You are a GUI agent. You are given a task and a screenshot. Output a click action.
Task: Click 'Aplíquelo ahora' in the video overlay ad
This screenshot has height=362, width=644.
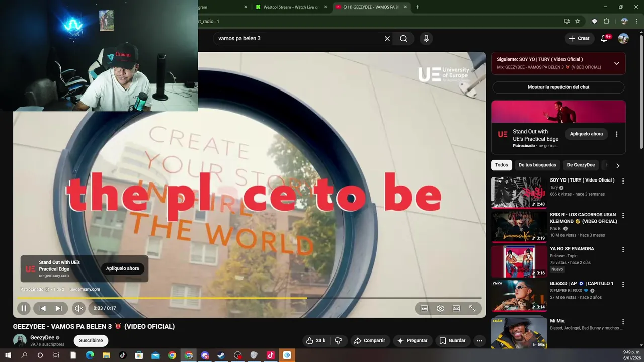pyautogui.click(x=122, y=268)
